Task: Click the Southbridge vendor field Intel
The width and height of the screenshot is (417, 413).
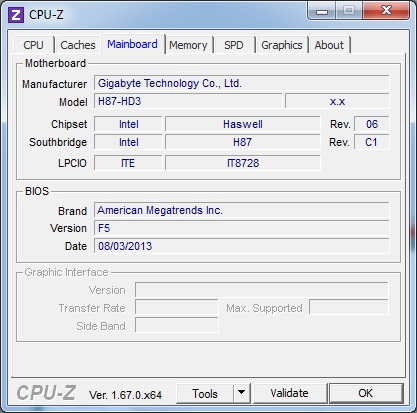Action: click(128, 142)
